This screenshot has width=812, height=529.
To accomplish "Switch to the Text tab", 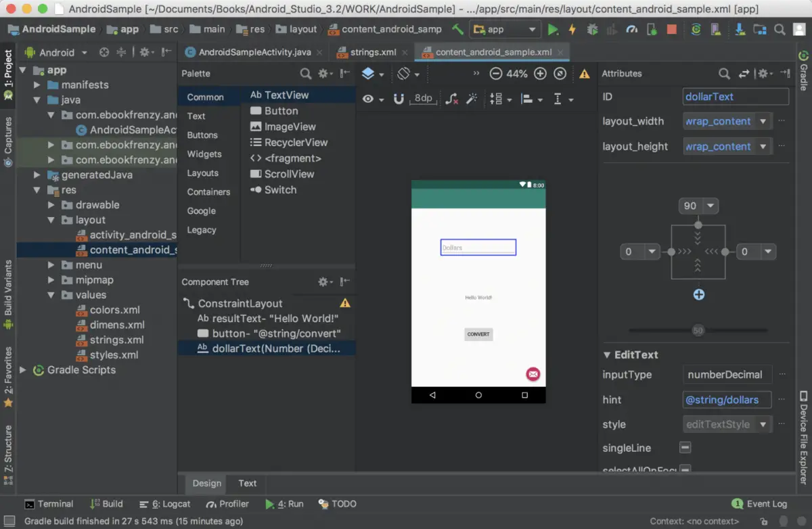I will click(247, 483).
